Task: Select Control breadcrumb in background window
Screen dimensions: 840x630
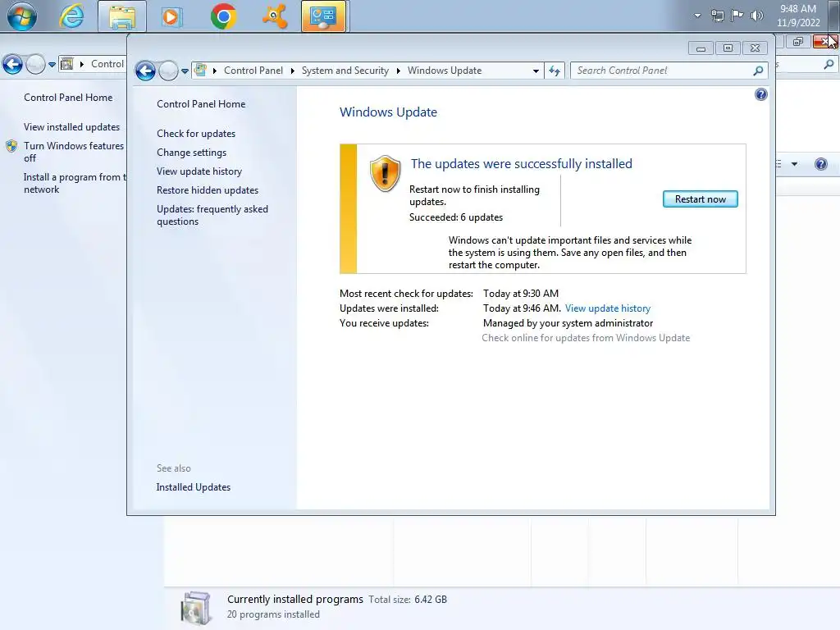Action: coord(107,64)
